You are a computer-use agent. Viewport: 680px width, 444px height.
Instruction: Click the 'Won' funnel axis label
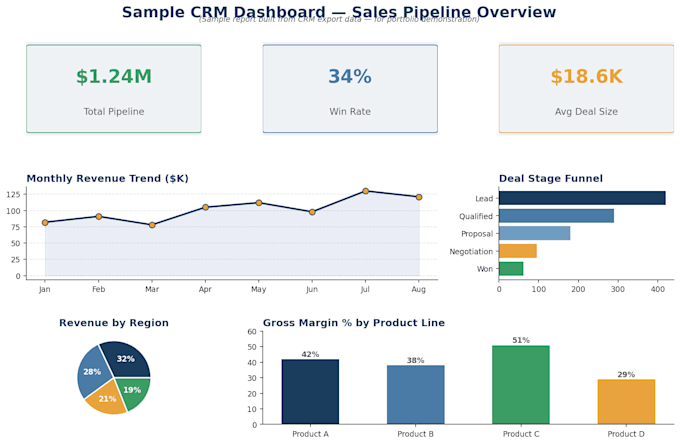485,269
